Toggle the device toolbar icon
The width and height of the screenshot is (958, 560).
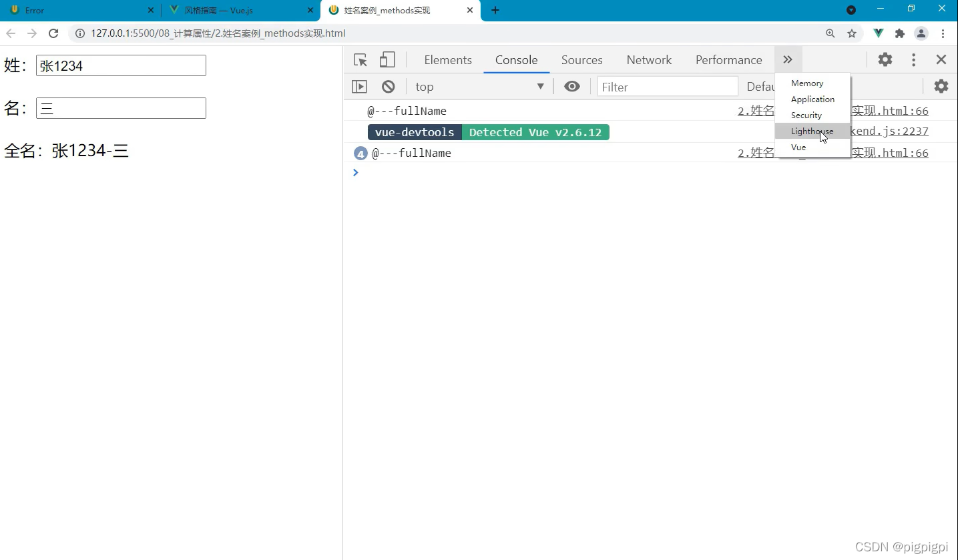(387, 60)
